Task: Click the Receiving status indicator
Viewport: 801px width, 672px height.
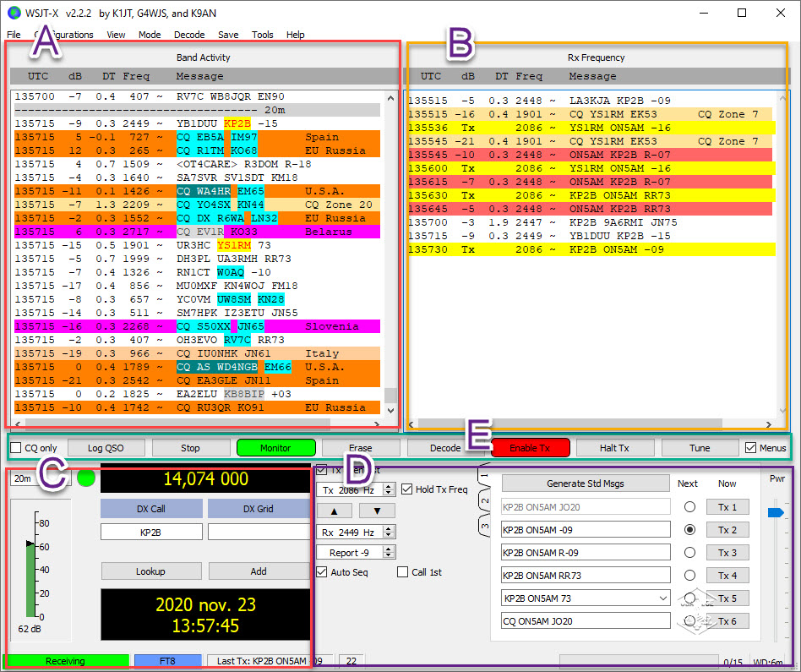Action: [x=65, y=661]
